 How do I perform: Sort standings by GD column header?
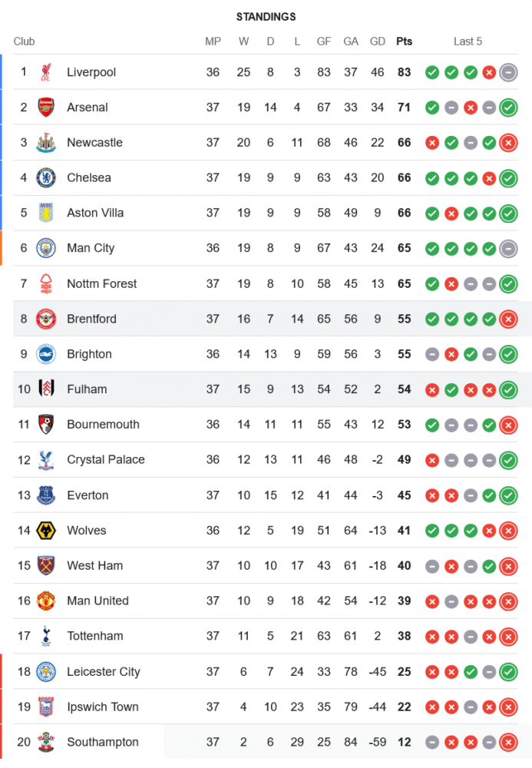377,41
